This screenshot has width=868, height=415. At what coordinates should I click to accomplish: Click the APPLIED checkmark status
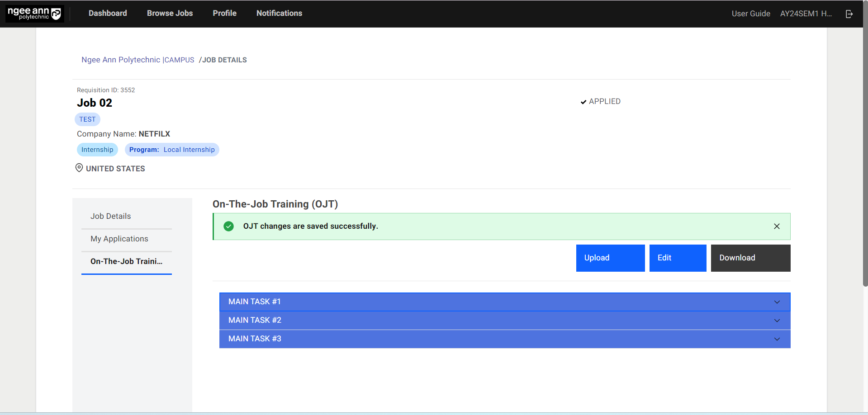[x=600, y=102]
